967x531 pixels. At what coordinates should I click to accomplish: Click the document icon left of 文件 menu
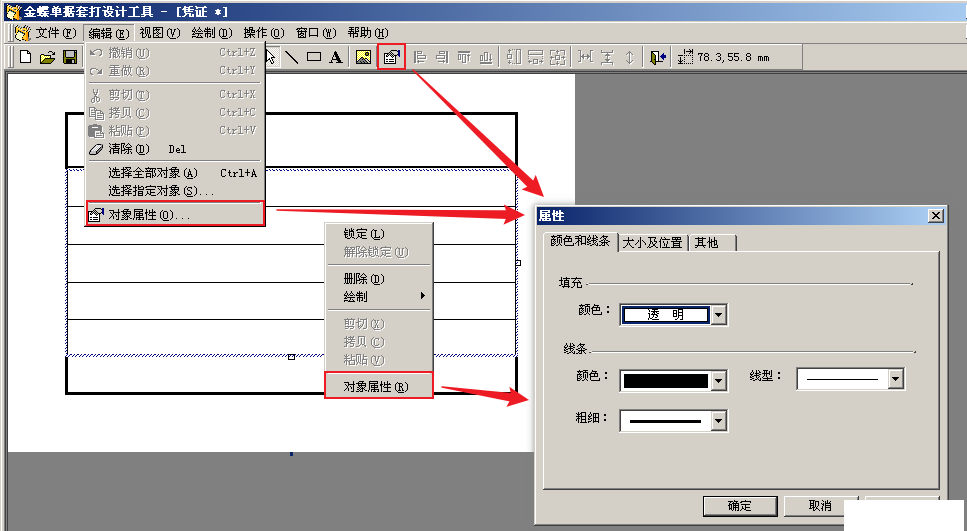tap(22, 33)
